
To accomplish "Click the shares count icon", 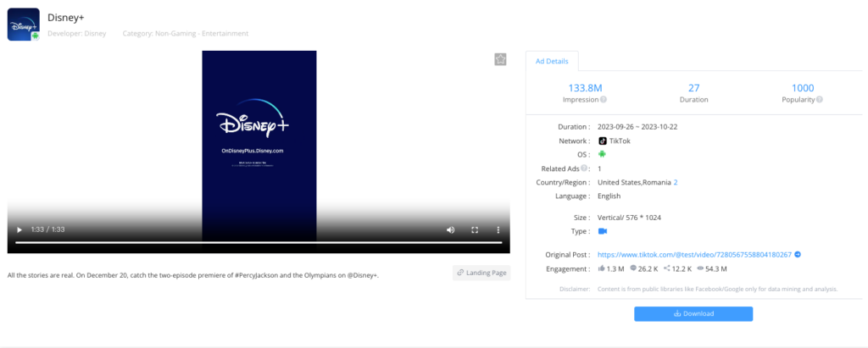I will 666,269.
